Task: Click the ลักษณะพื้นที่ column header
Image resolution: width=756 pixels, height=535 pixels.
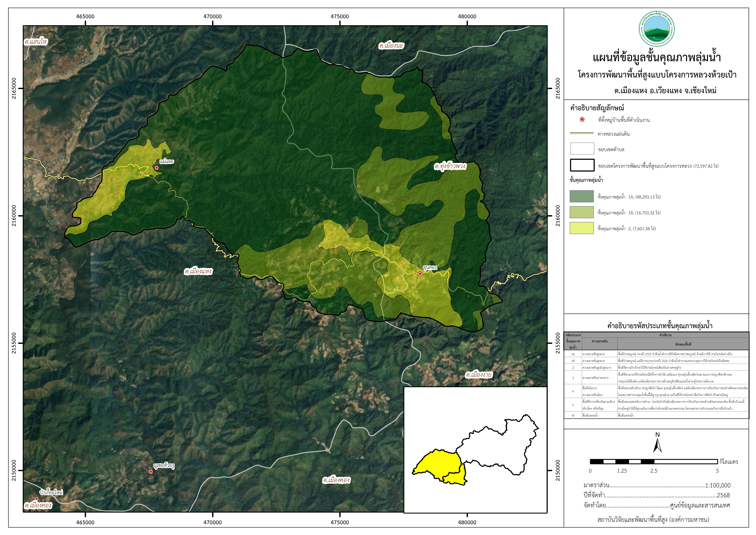Action: (x=683, y=344)
